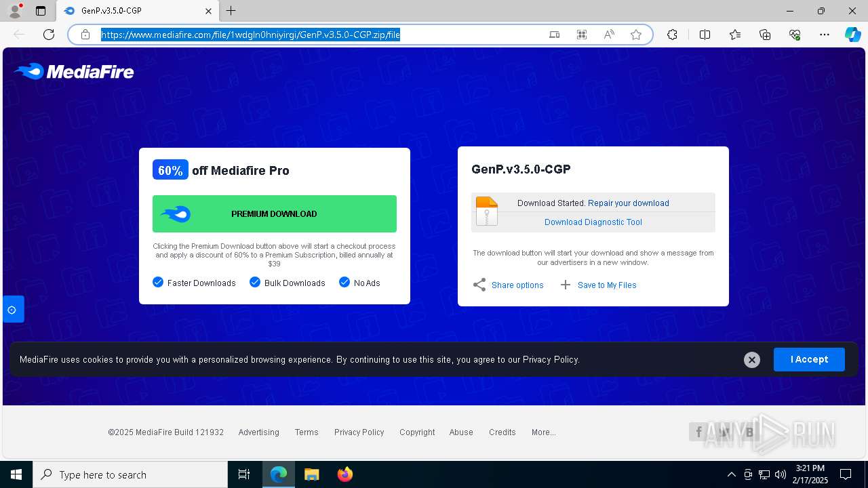Open the notification center icon
This screenshot has width=868, height=488.
pyautogui.click(x=846, y=474)
